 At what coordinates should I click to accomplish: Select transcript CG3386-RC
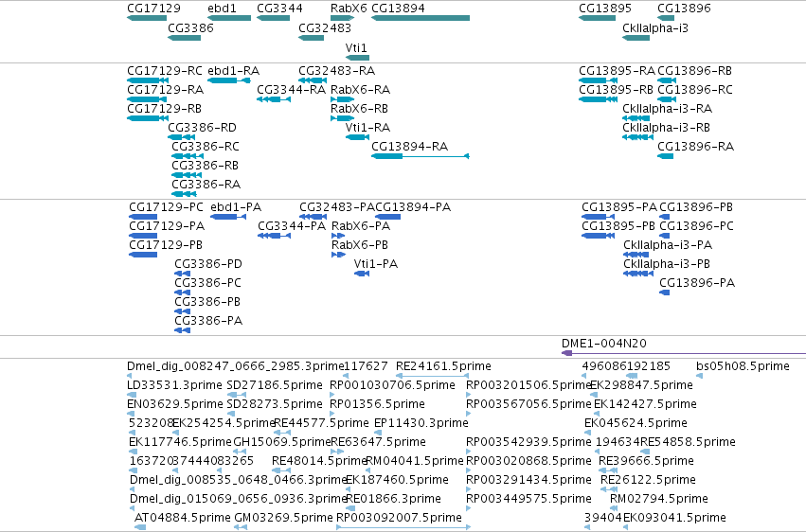tap(188, 156)
